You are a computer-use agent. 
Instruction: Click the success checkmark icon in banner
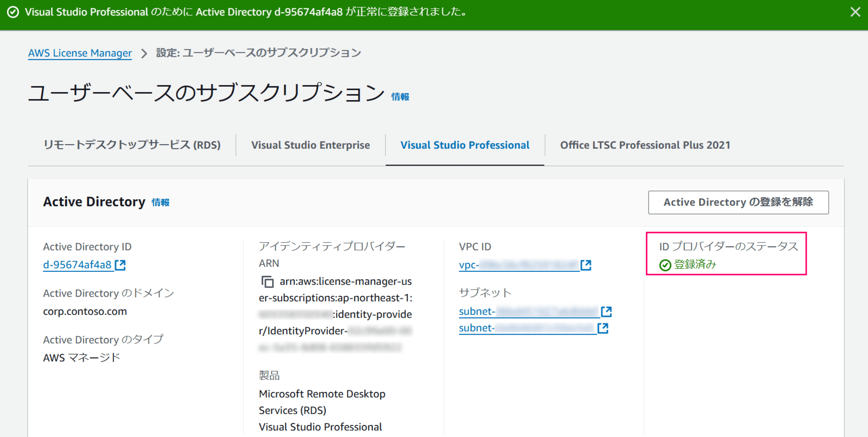pos(13,12)
